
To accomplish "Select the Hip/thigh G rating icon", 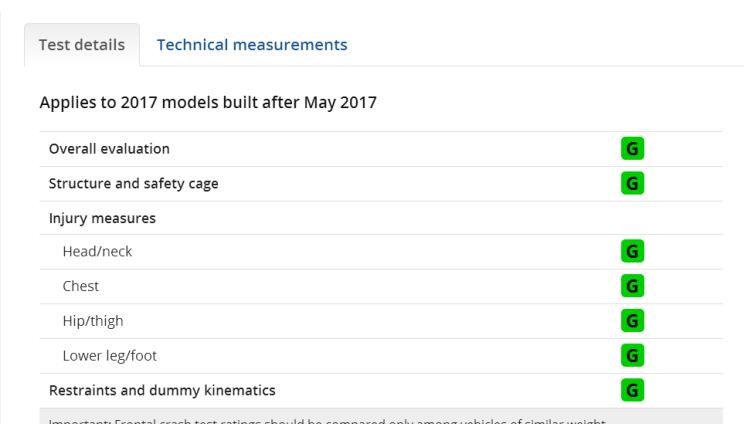I will 632,321.
